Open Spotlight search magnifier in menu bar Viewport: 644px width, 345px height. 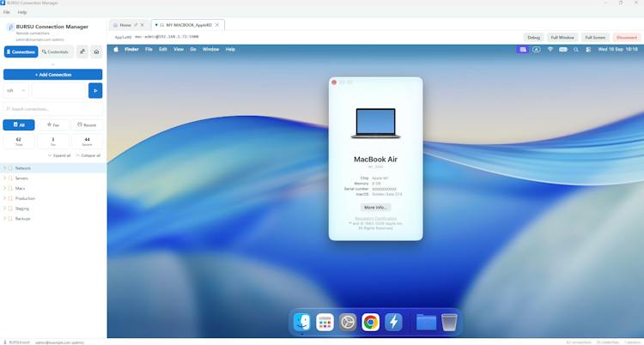click(x=576, y=49)
